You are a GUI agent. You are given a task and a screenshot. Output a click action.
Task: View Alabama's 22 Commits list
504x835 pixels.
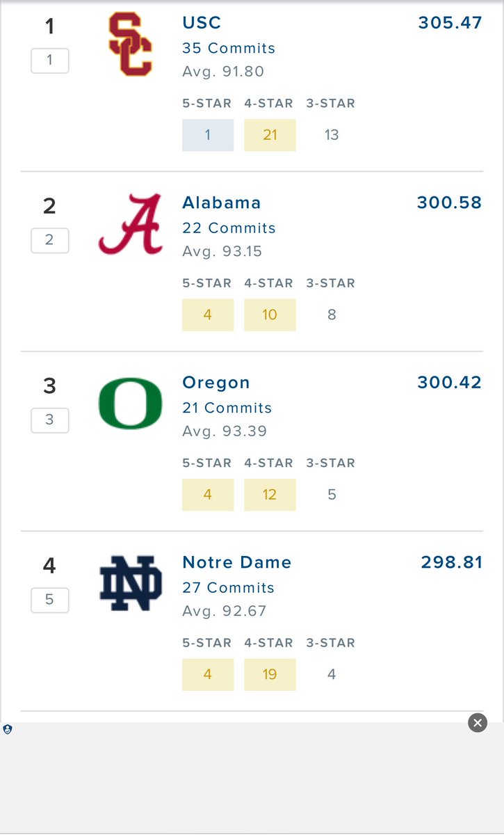pyautogui.click(x=228, y=228)
